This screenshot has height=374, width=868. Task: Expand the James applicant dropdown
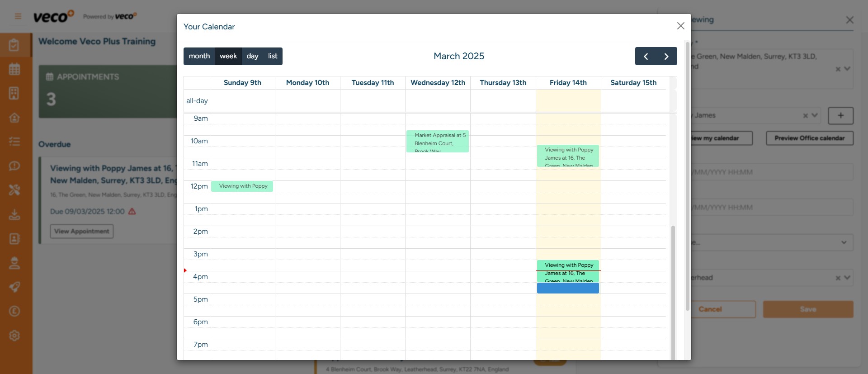[x=815, y=115]
